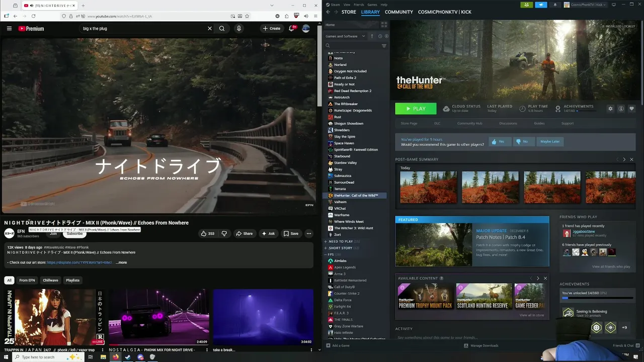
Task: Open the Steam friends green button
Action: point(526,5)
